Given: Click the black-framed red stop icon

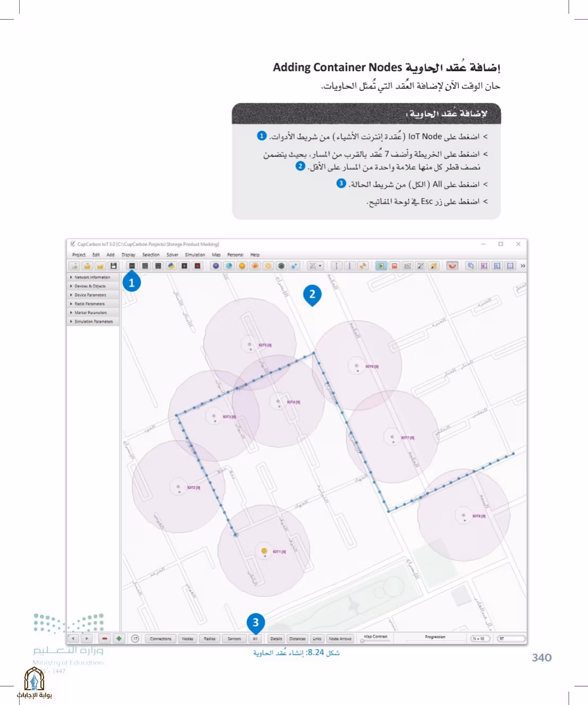Looking at the screenshot, I should tap(198, 266).
